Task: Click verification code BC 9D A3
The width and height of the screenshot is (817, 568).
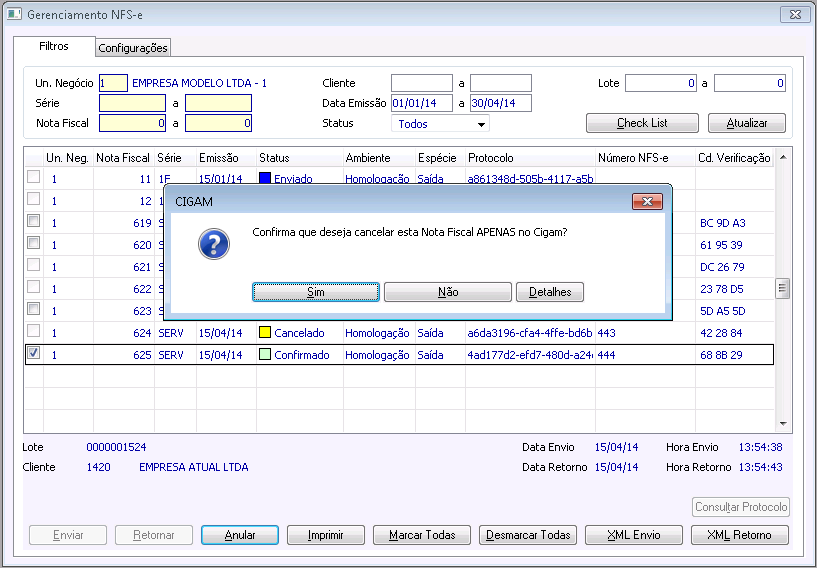Action: [x=723, y=223]
